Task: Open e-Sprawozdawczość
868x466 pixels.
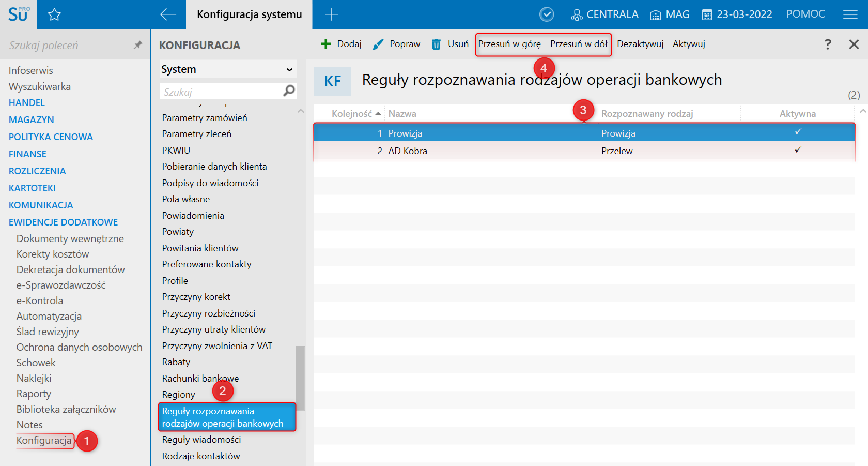Action: (x=61, y=285)
